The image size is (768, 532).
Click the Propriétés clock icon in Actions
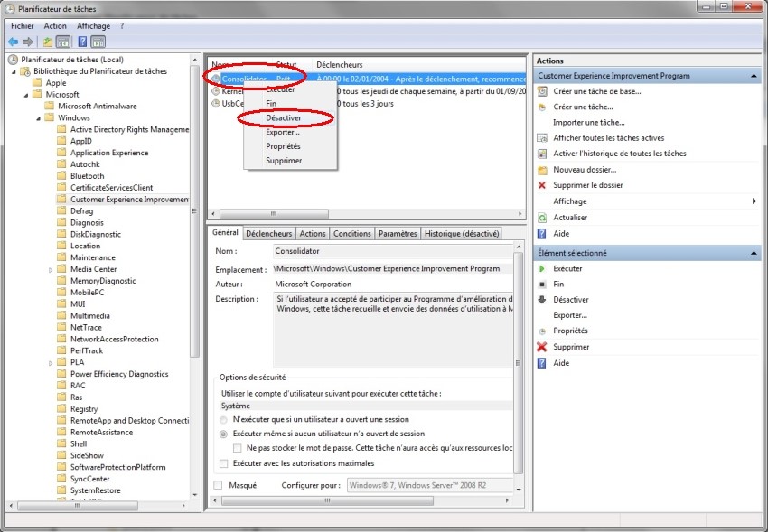542,331
